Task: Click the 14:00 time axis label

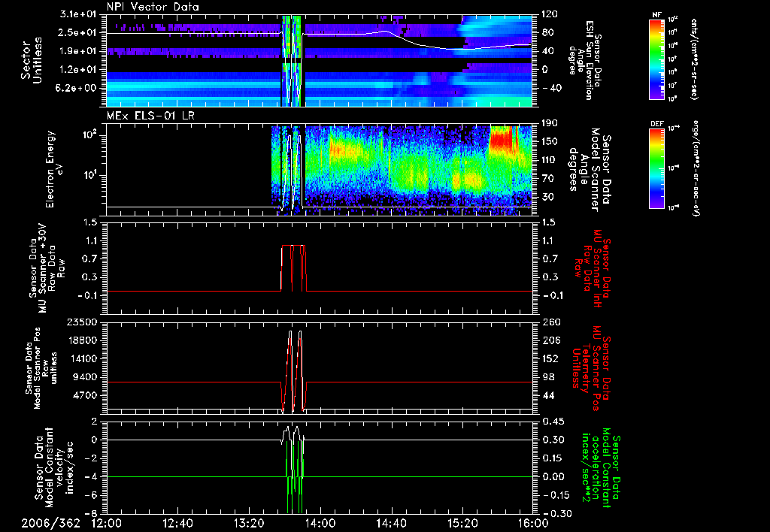Action: (320, 524)
